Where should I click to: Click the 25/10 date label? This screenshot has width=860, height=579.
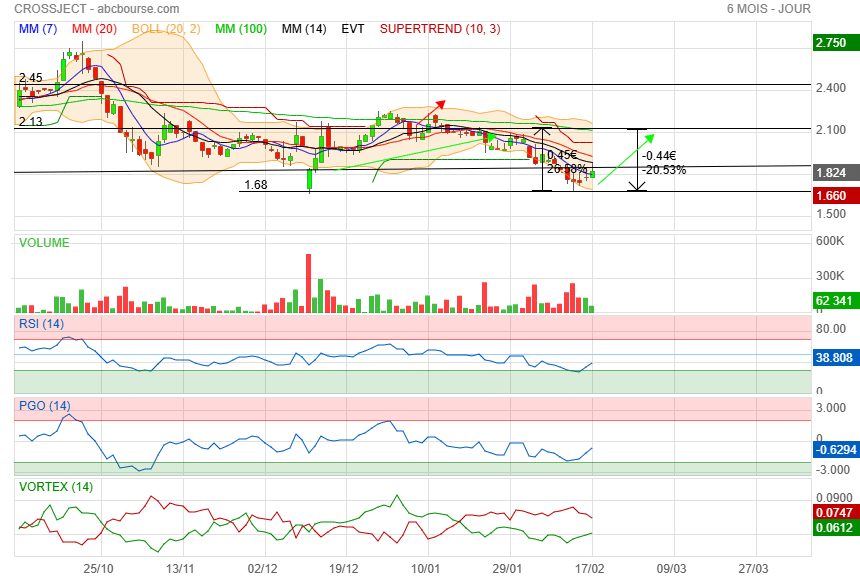[x=98, y=569]
